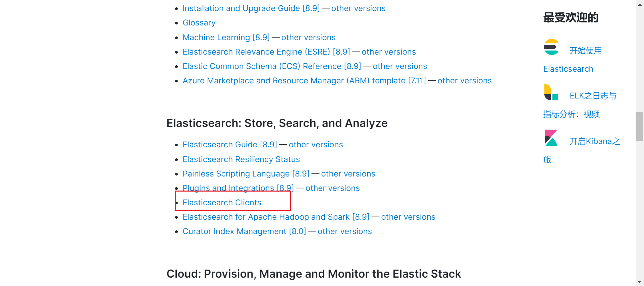Screen dimensions: 644x286
Task: Open Elasticsearch Guide [8.9] documentation
Action: [x=230, y=145]
